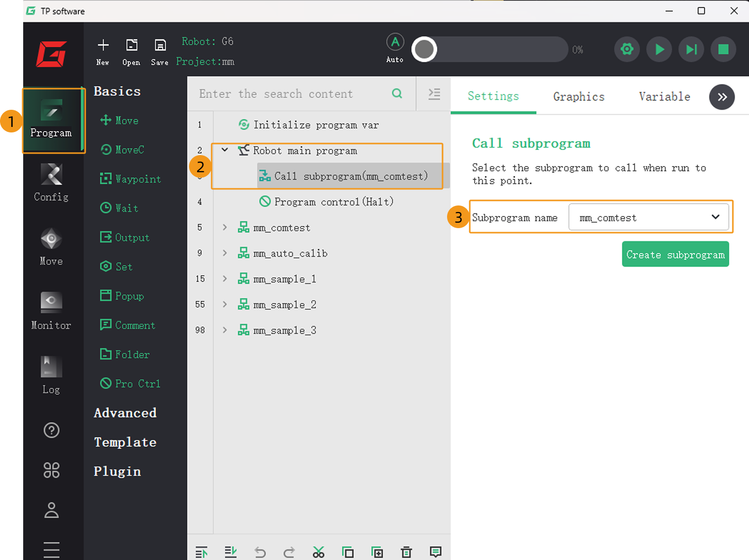Collapse the Robot main program node
Screen dimensions: 749x560
point(225,150)
